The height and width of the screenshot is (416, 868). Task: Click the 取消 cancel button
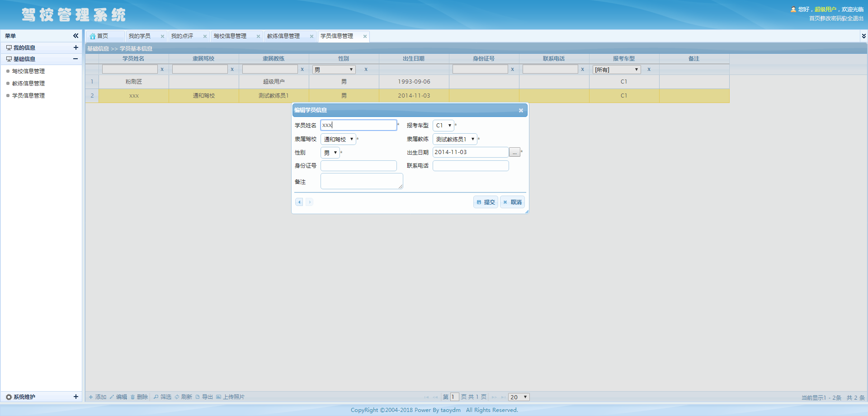point(512,202)
